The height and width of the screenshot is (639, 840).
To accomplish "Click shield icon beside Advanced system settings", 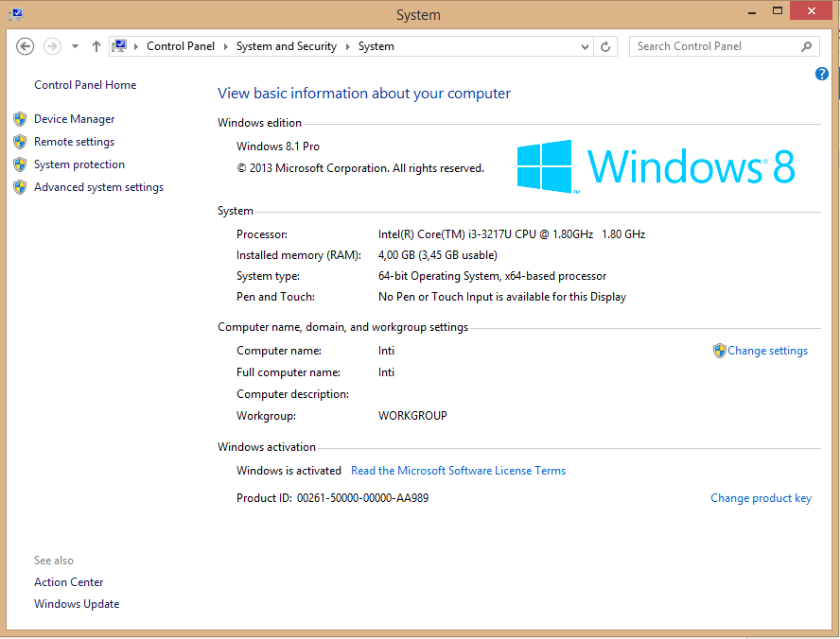I will click(20, 187).
